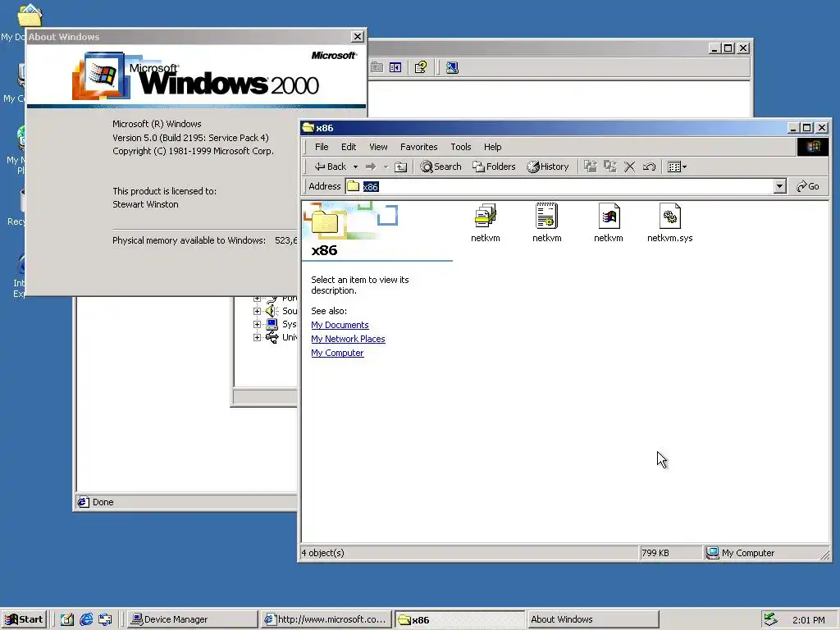Viewport: 840px width, 630px height.
Task: Expand the System devices node in Device Manager
Action: pyautogui.click(x=257, y=324)
